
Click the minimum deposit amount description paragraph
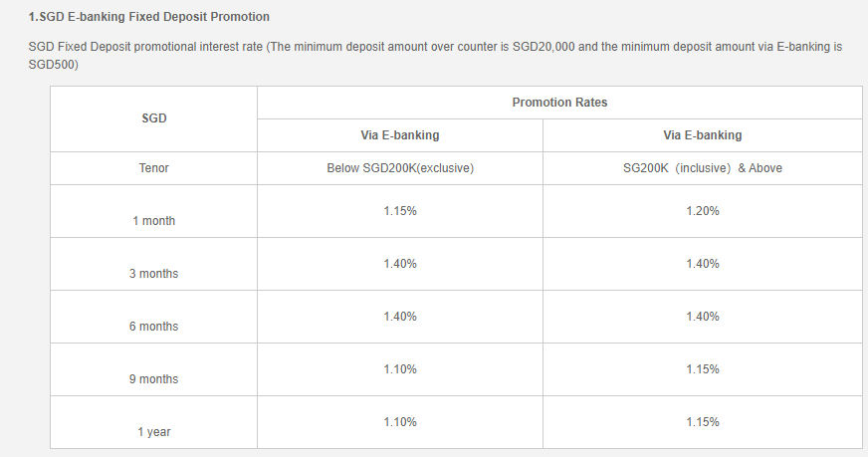[x=435, y=55]
